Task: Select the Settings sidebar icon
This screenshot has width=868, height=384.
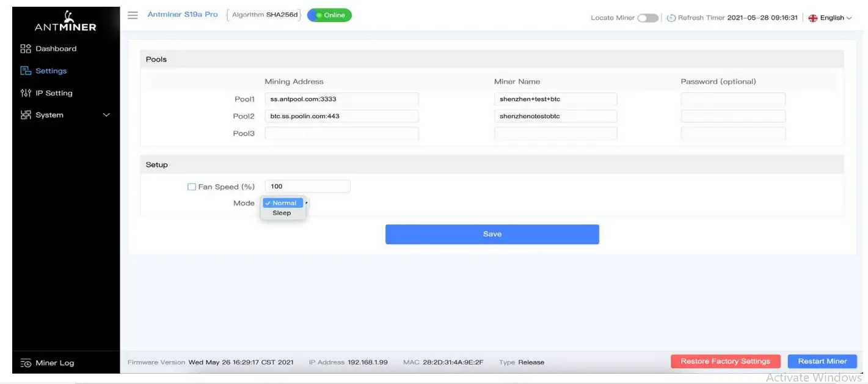Action: tap(26, 70)
